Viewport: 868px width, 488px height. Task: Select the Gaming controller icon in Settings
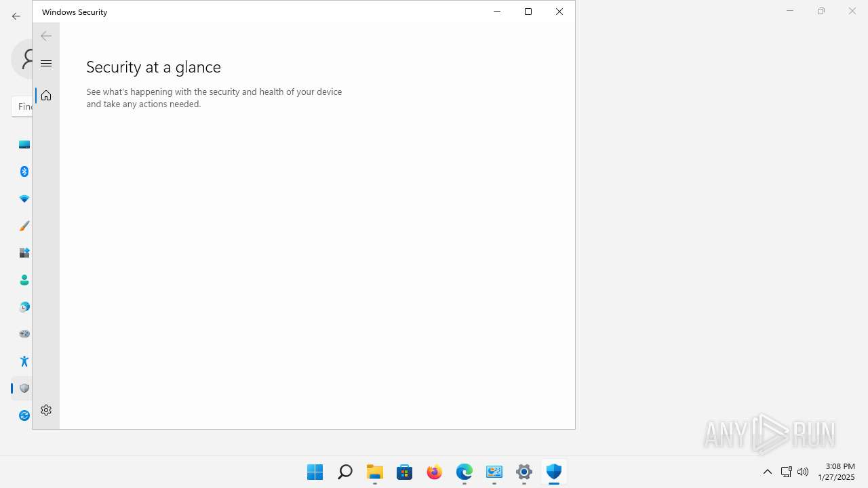pos(24,333)
